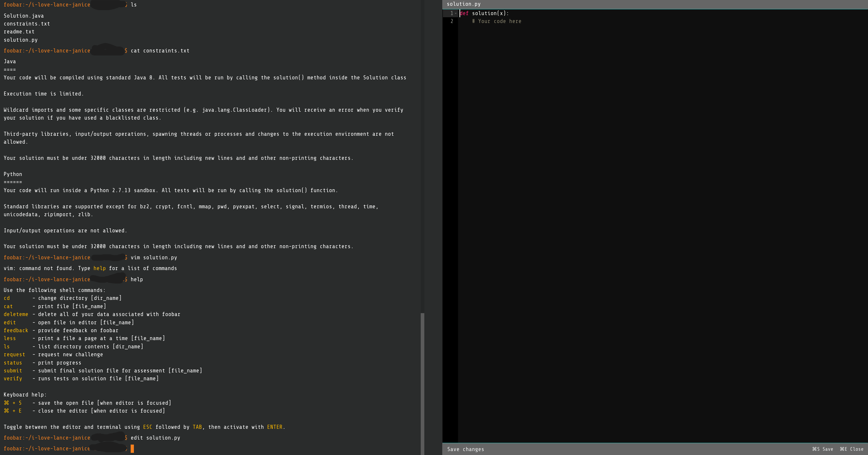Click line number 1 in gutter
Viewport: 868px width, 455px height.
pos(452,13)
